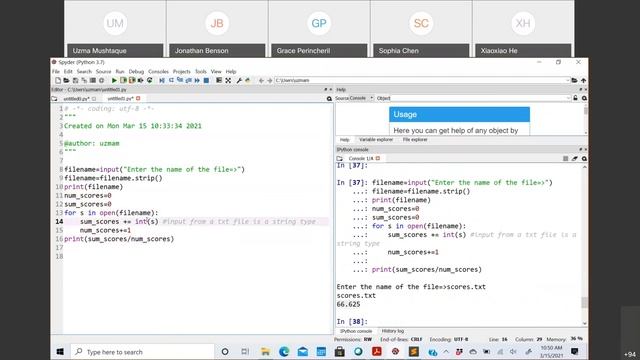Save the current file via toolbar

[x=75, y=80]
